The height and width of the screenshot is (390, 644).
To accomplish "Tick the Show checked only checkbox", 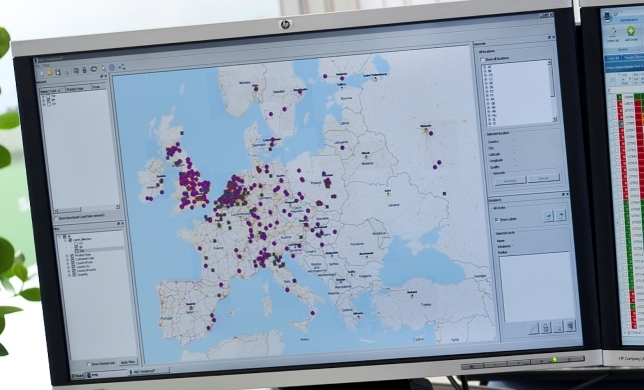I will 88,364.
